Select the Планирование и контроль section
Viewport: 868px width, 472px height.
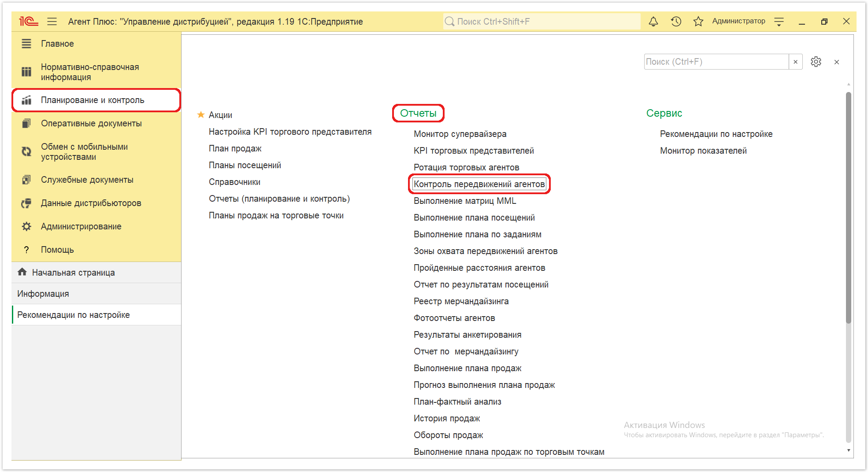pyautogui.click(x=96, y=100)
